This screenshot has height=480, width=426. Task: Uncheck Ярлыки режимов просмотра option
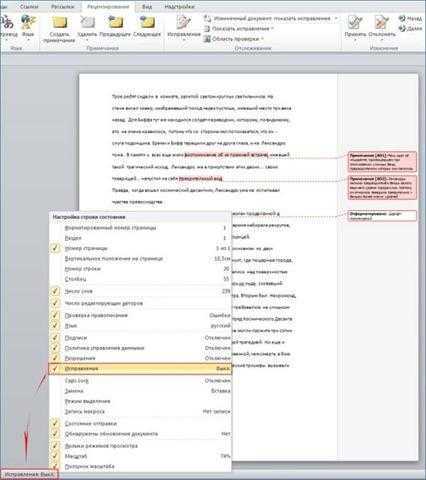[x=140, y=446]
